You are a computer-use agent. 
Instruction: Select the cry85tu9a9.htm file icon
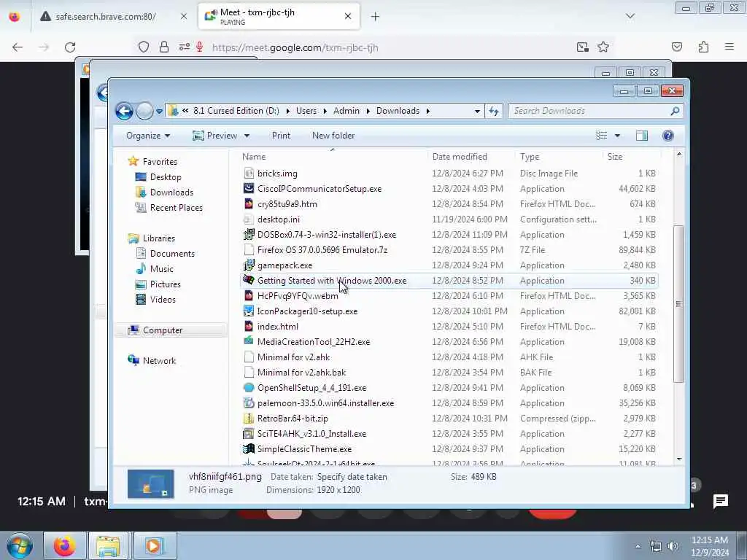coord(248,204)
